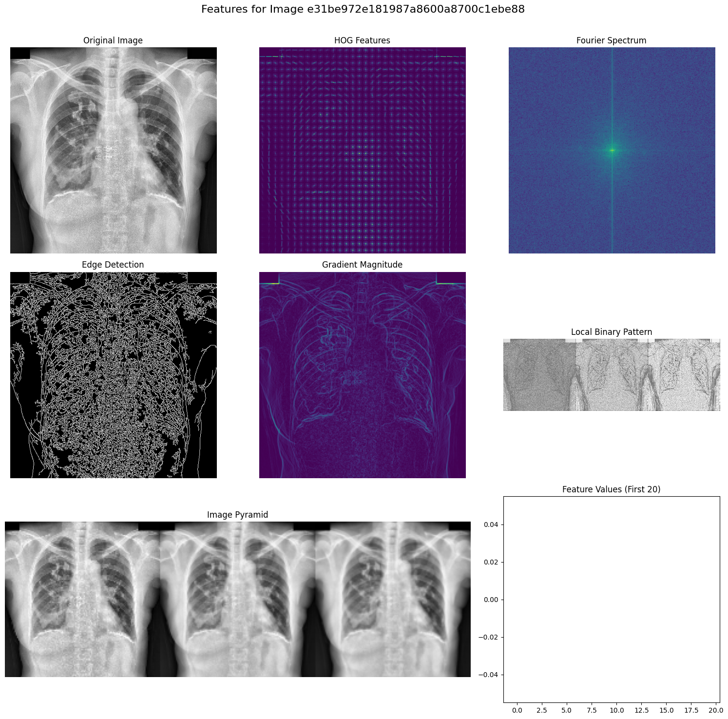Click the empty Feature Values plot area
Screen dimensions: 728x719
(611, 600)
